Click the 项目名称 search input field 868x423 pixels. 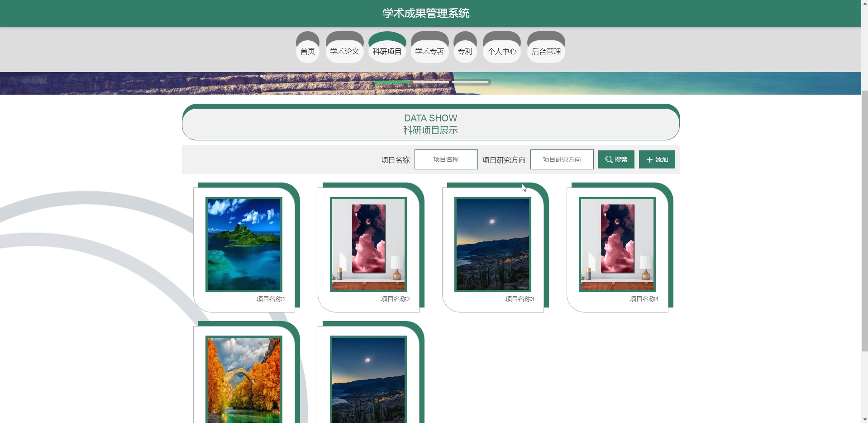tap(446, 159)
